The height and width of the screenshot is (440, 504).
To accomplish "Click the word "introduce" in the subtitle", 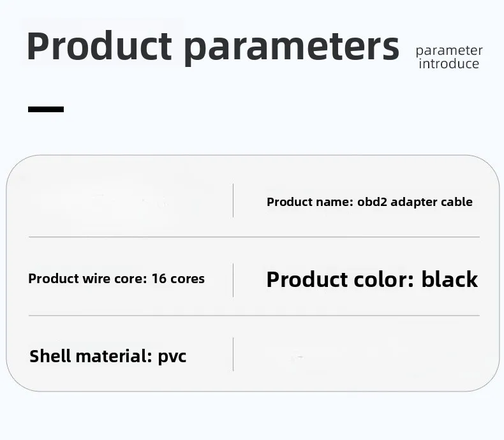I will click(x=449, y=64).
